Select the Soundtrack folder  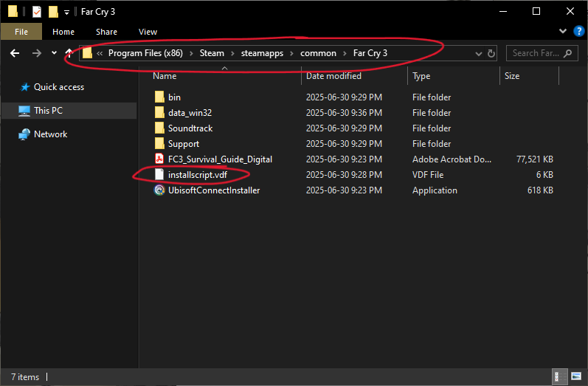[190, 128]
